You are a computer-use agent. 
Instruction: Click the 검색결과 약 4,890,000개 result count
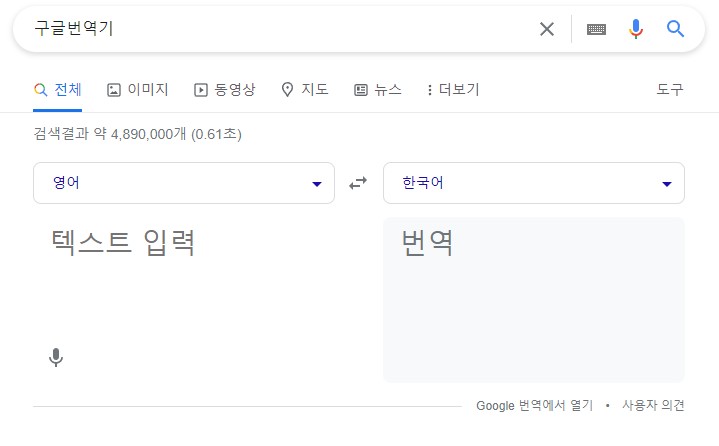click(x=137, y=134)
